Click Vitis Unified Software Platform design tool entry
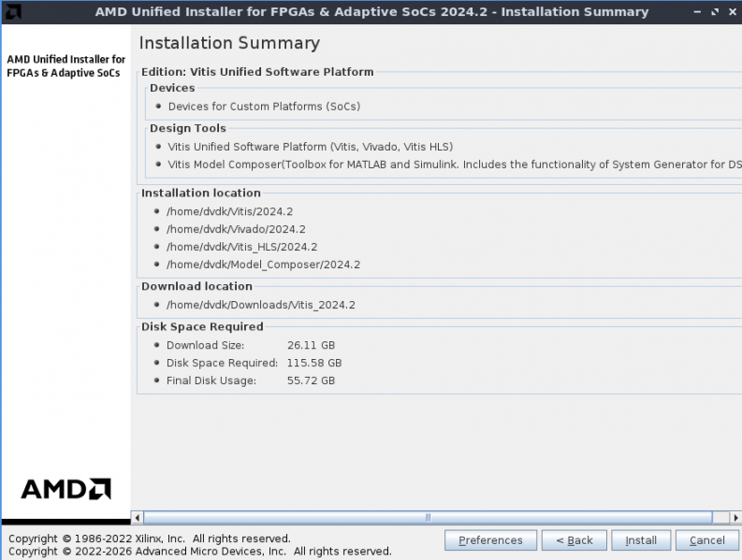 click(311, 147)
